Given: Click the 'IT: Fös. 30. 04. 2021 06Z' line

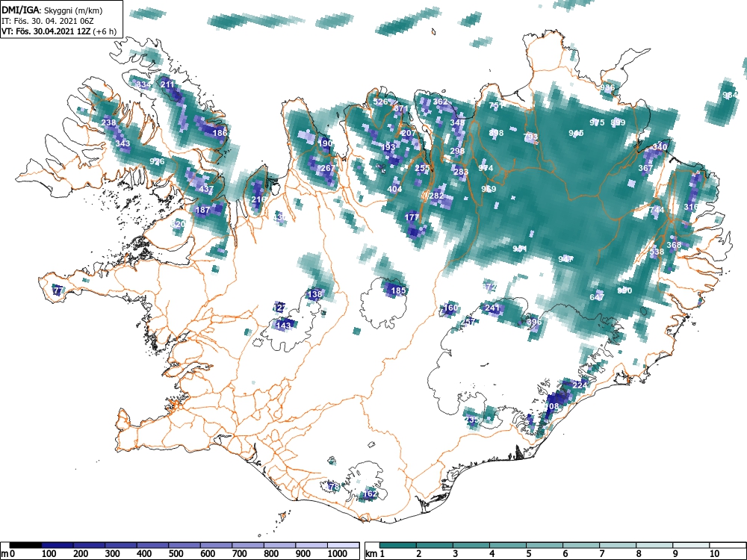Looking at the screenshot, I should tap(48, 21).
